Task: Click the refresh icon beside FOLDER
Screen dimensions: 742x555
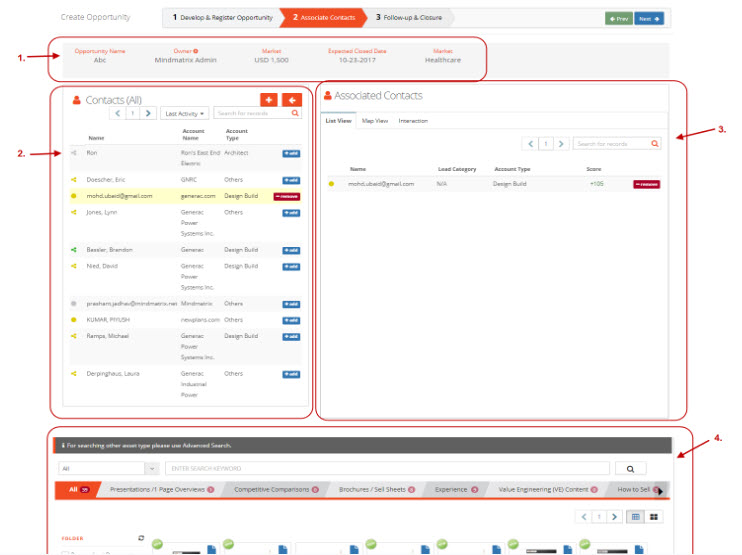Action: point(141,538)
